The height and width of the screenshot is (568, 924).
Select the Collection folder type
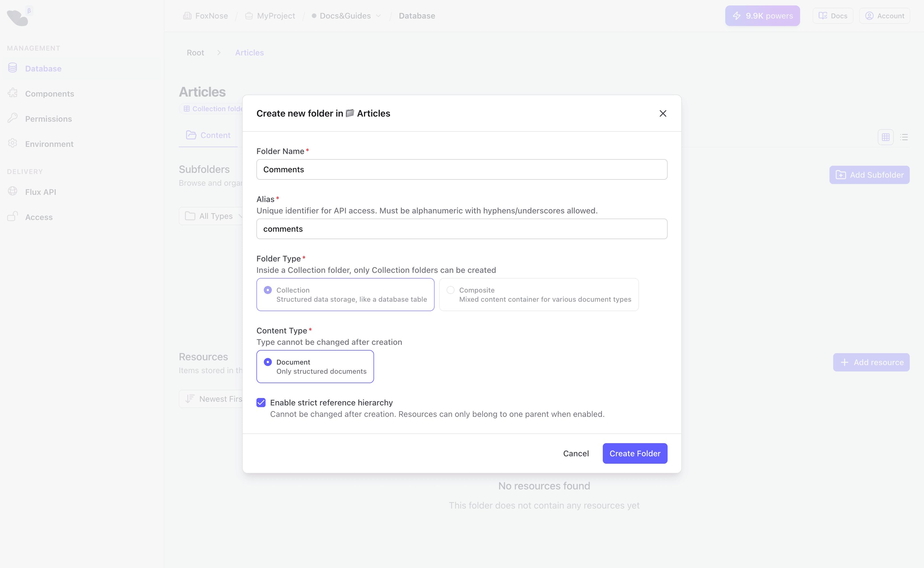pos(268,290)
